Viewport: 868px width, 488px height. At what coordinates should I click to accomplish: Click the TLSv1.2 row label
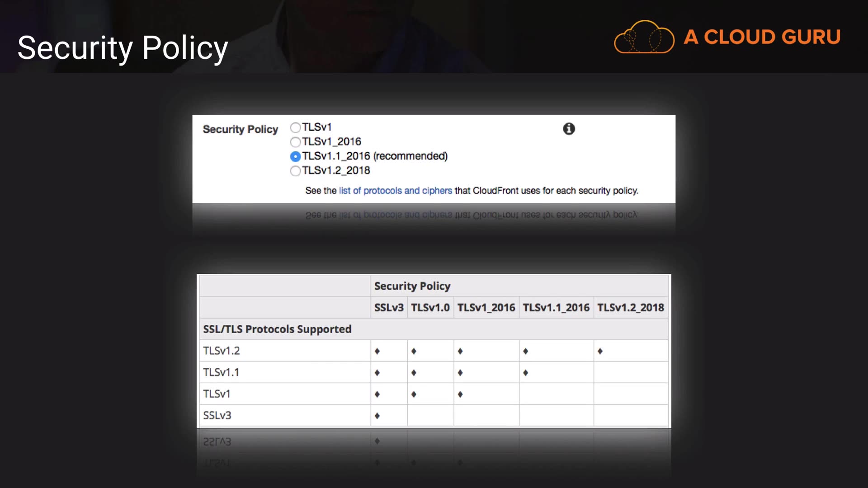click(x=222, y=351)
